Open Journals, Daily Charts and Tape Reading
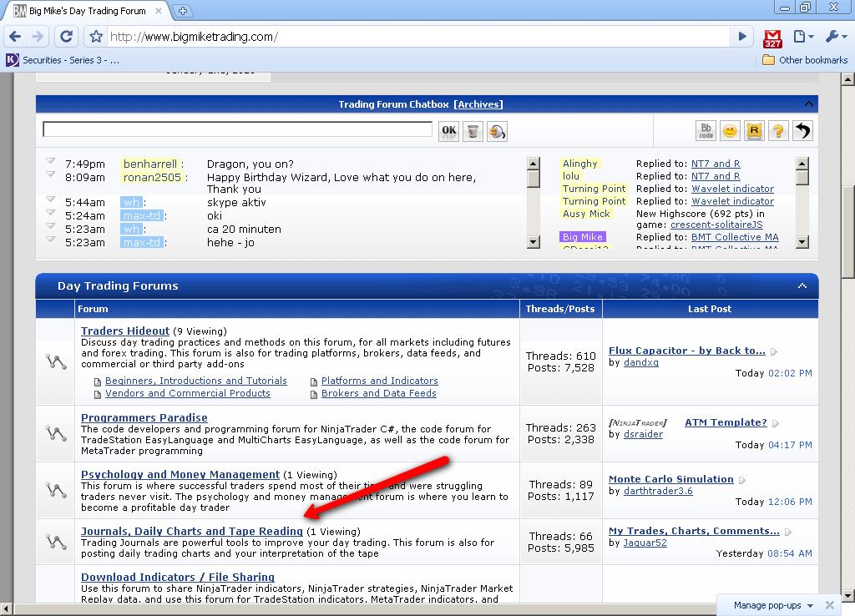Viewport: 855px width, 616px height. [191, 531]
